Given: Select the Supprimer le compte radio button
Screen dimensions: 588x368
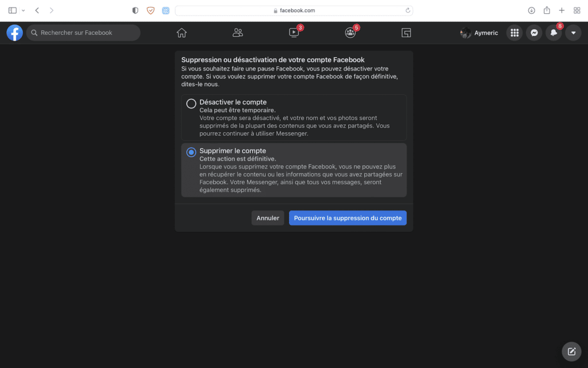Looking at the screenshot, I should click(191, 152).
